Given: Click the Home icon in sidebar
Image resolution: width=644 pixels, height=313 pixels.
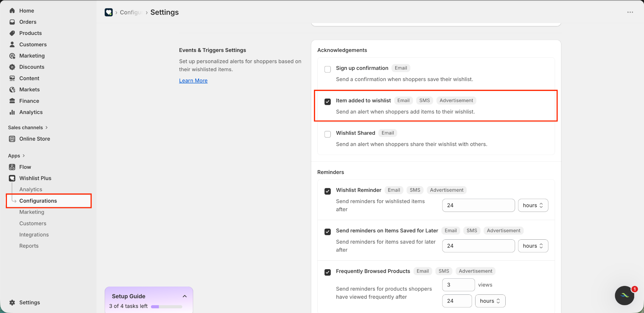Looking at the screenshot, I should pyautogui.click(x=12, y=11).
